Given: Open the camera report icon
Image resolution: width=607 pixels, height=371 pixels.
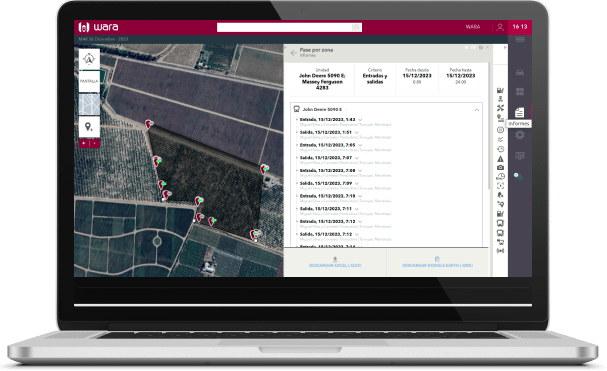Looking at the screenshot, I should pos(500,168).
